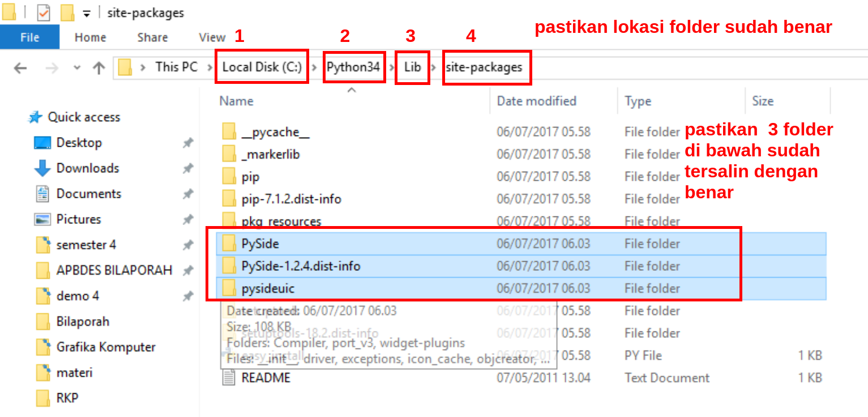Open Grafika Komputer folder in sidebar
The width and height of the screenshot is (868, 417).
coord(106,347)
